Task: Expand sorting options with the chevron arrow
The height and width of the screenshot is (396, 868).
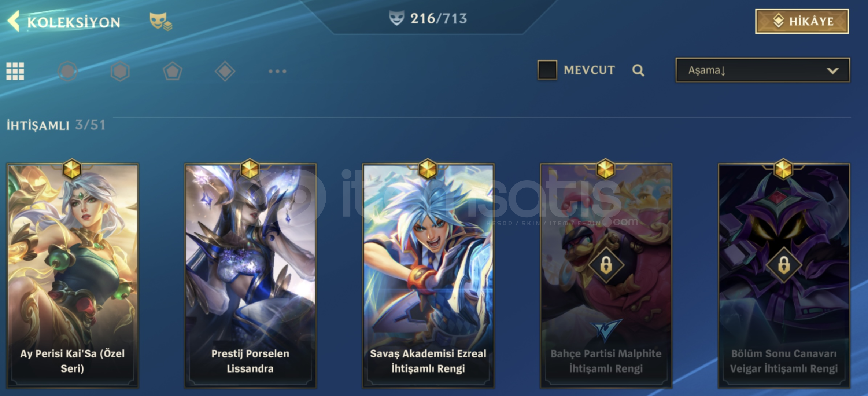Action: coord(833,70)
